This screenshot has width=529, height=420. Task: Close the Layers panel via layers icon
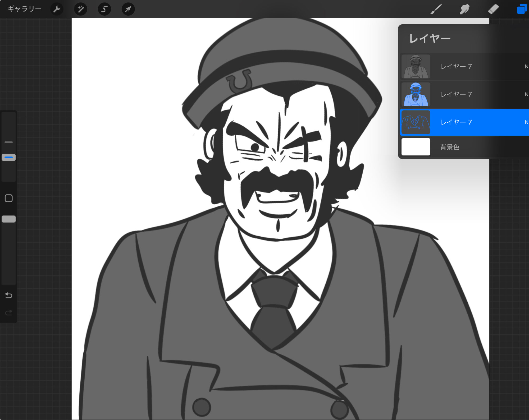click(522, 9)
